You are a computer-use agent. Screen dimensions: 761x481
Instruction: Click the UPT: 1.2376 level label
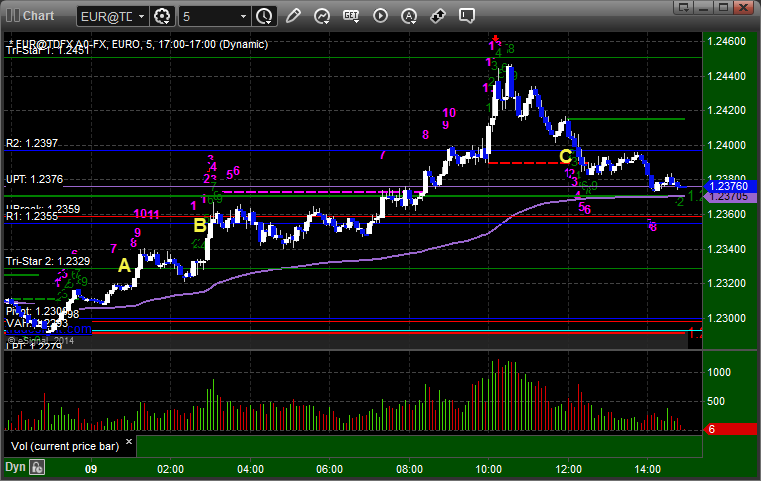tap(34, 179)
